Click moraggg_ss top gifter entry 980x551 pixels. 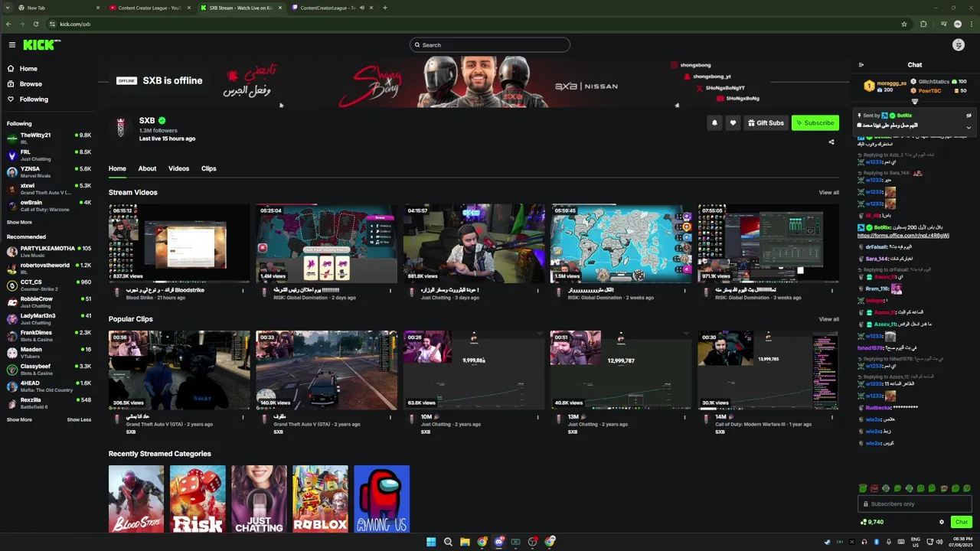pos(885,86)
